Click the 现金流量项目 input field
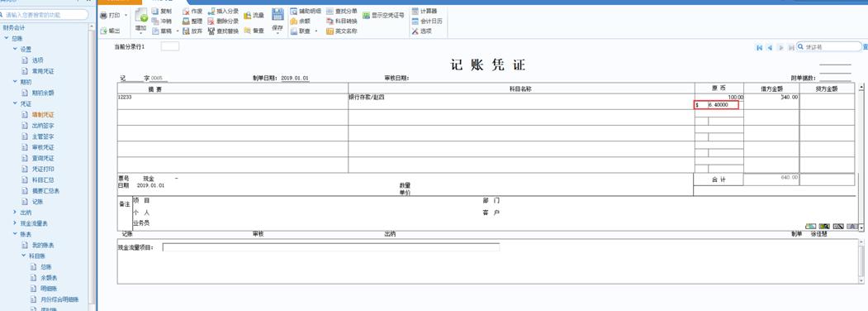 [331, 247]
